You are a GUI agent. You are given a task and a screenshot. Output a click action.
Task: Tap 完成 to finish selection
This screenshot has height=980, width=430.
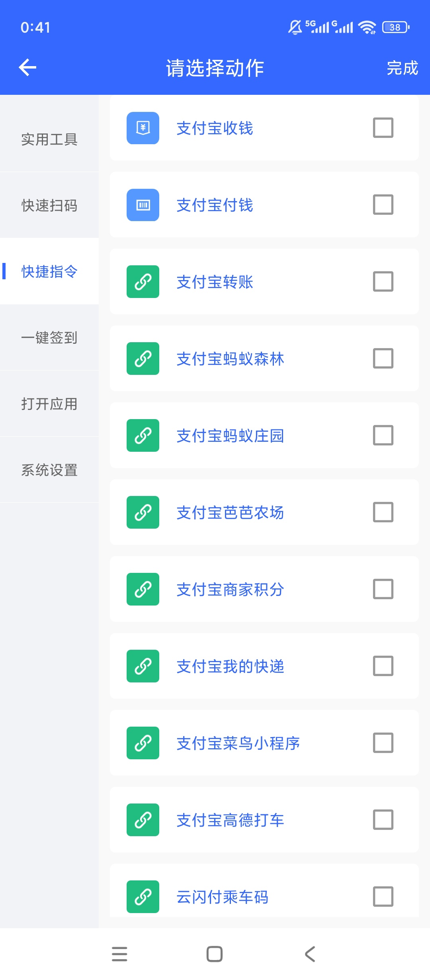point(402,68)
